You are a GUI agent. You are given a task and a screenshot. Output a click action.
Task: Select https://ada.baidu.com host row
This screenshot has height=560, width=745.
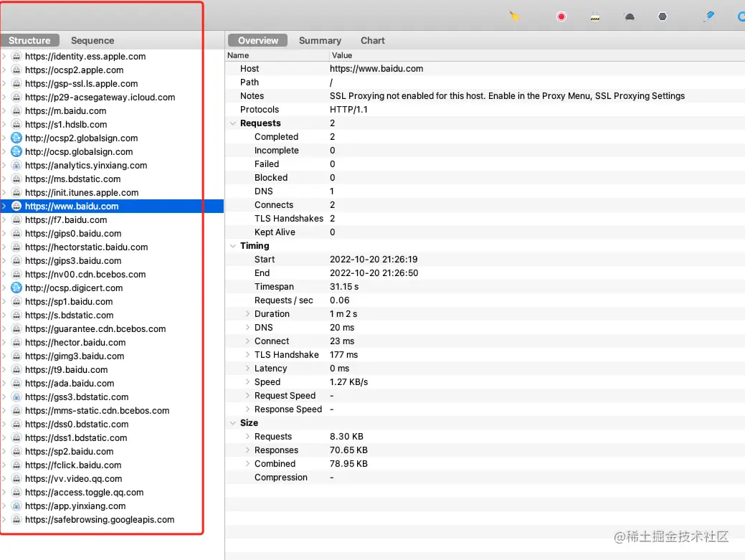[x=112, y=384]
